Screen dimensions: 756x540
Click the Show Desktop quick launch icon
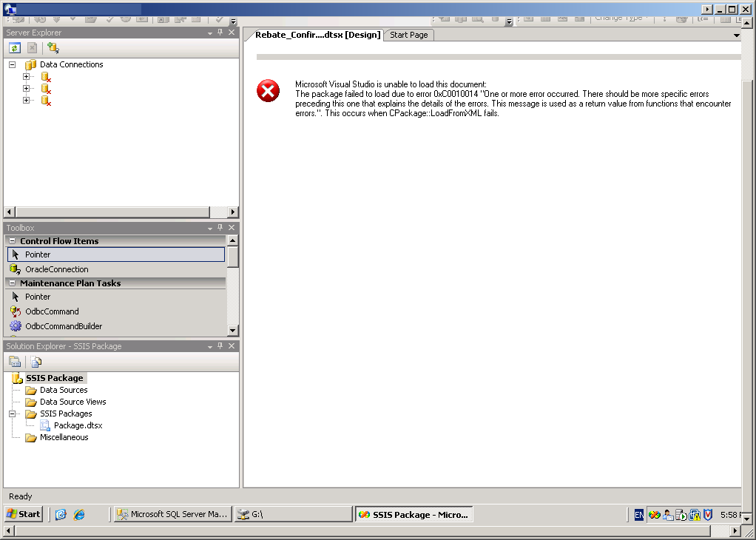click(x=61, y=514)
